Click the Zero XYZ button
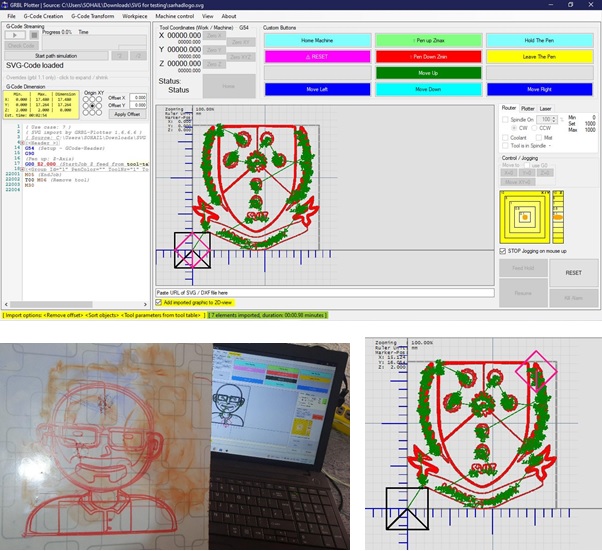The width and height of the screenshot is (602, 551). click(x=241, y=57)
